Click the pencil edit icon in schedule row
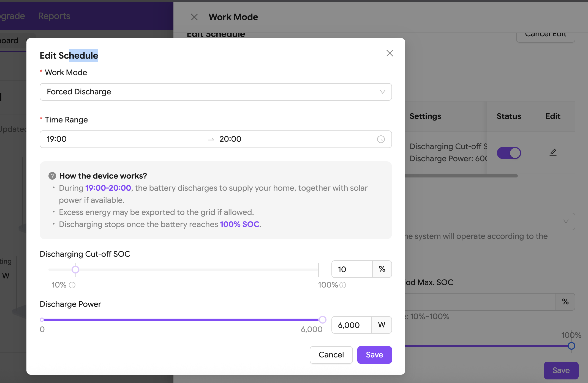 [x=553, y=152]
